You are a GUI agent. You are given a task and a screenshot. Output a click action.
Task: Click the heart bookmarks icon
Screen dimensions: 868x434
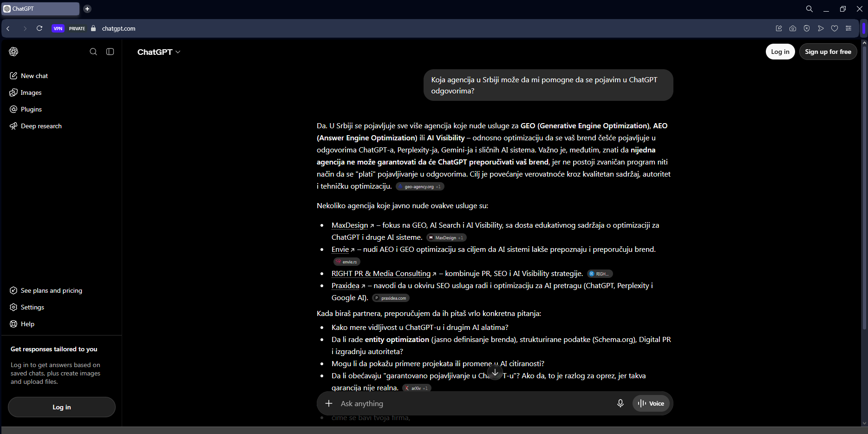coord(835,28)
